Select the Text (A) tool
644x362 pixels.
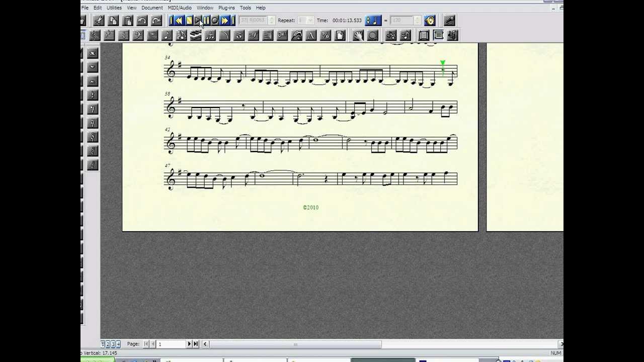[311, 35]
